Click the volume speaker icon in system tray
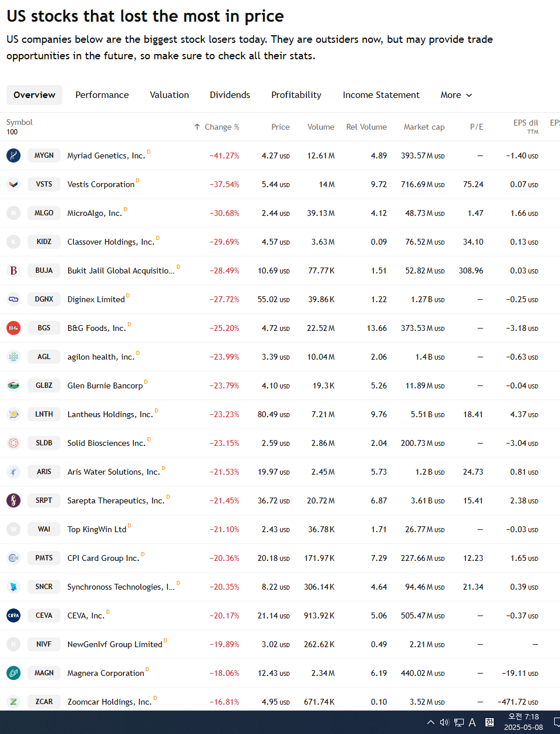Image resolution: width=560 pixels, height=734 pixels. click(444, 722)
